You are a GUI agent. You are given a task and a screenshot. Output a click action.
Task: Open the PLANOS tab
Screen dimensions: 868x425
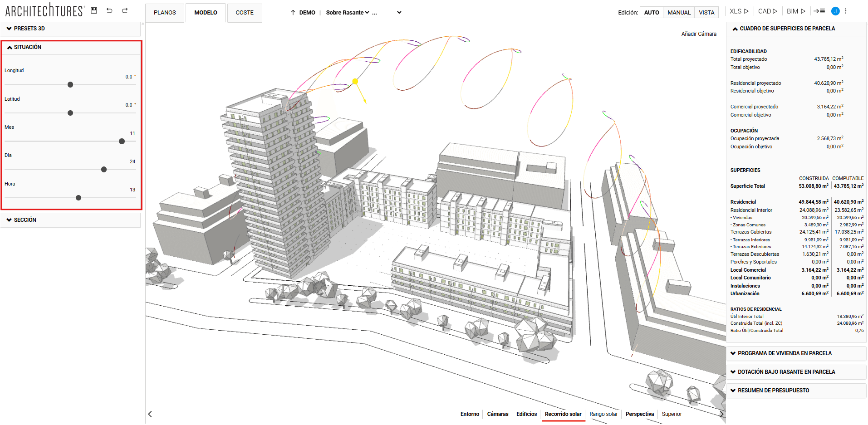tap(164, 13)
